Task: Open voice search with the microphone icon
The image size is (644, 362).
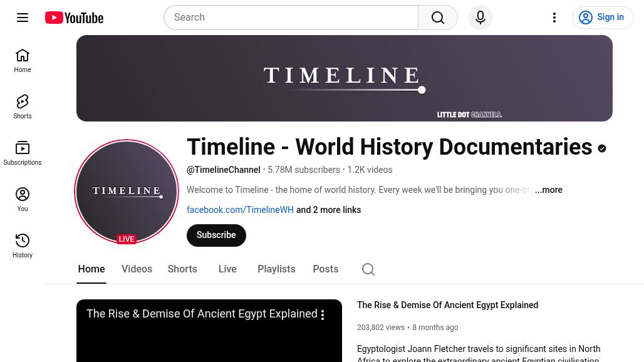Action: pos(480,17)
